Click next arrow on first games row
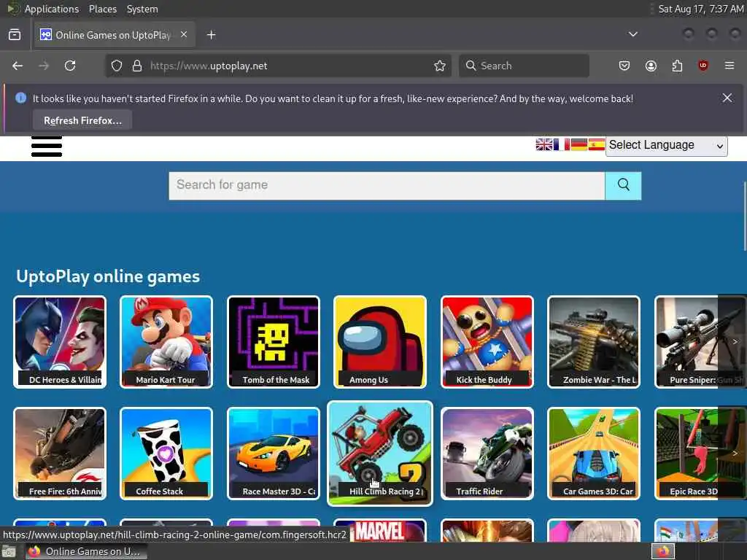Viewport: 747px width, 560px height. click(x=735, y=341)
